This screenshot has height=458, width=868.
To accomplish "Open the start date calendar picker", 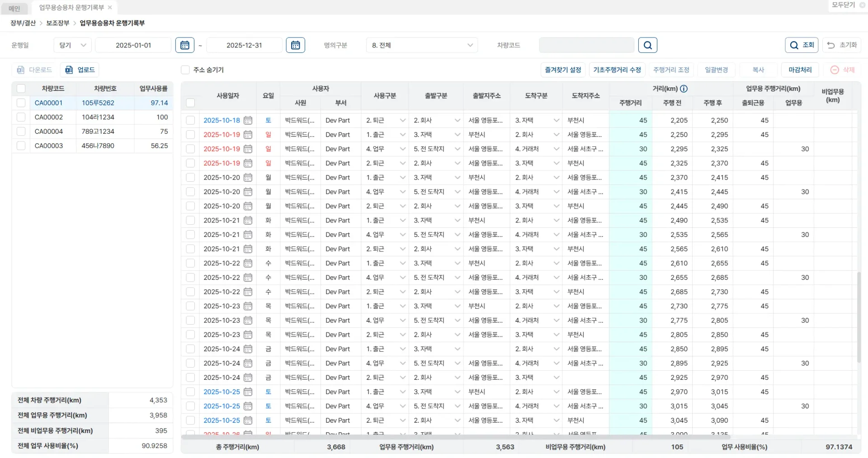I will click(184, 45).
